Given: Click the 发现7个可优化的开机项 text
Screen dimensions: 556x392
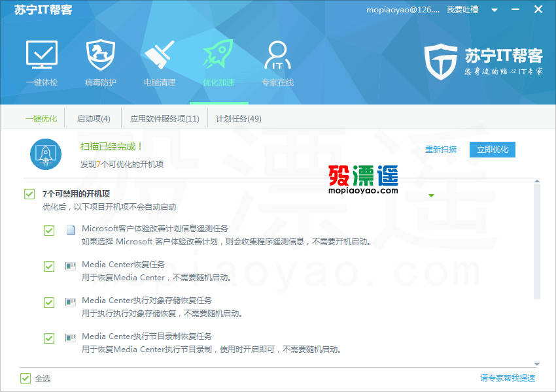Looking at the screenshot, I should point(122,164).
